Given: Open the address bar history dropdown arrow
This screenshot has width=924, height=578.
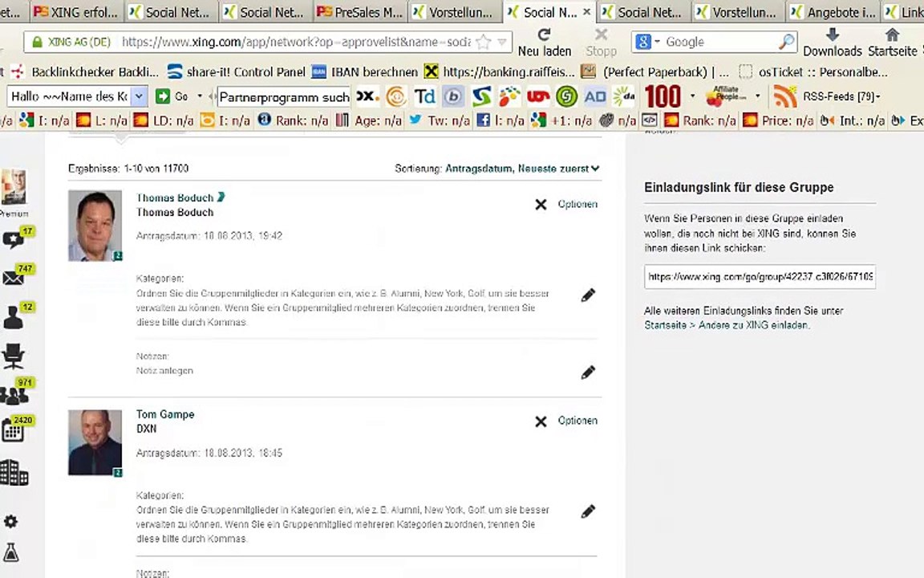Looking at the screenshot, I should [x=502, y=42].
